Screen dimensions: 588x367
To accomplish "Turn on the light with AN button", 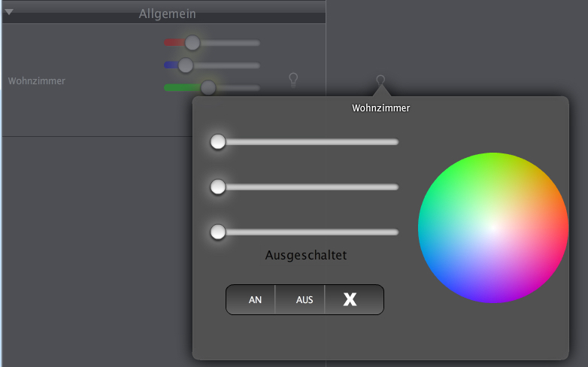I will [251, 299].
